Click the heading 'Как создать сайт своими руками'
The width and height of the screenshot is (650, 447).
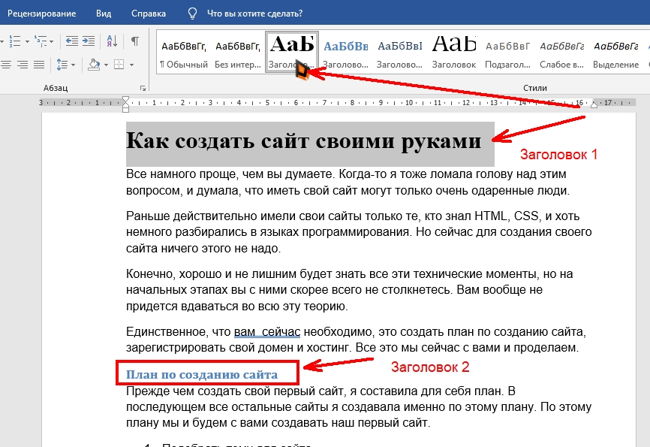[303, 141]
